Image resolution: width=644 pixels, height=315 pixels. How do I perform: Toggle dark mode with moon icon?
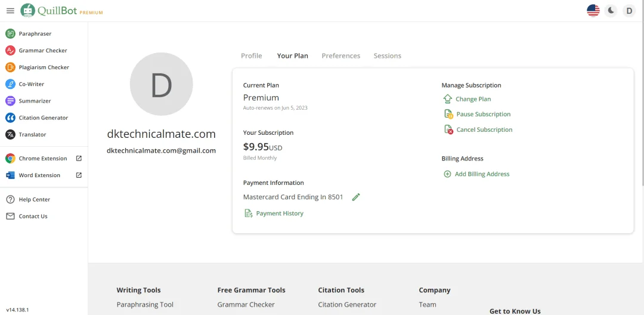pos(611,11)
